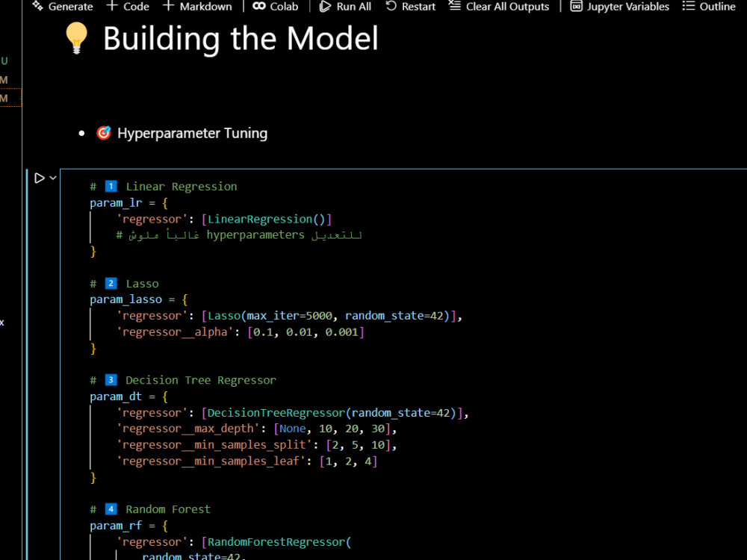Click the Run All play icon
This screenshot has width=747, height=560.
click(325, 6)
